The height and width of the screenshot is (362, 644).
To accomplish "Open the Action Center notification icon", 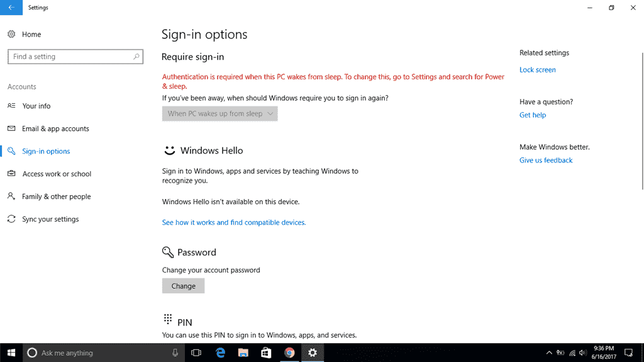I will 628,353.
